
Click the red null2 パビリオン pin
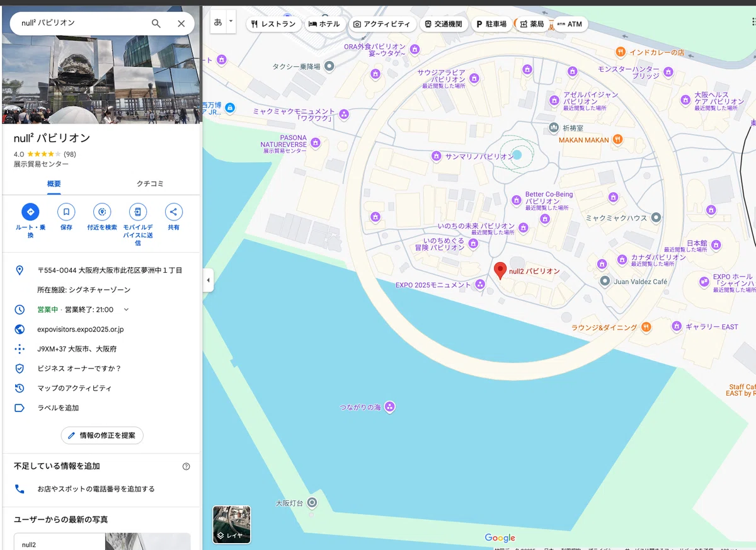tap(500, 270)
